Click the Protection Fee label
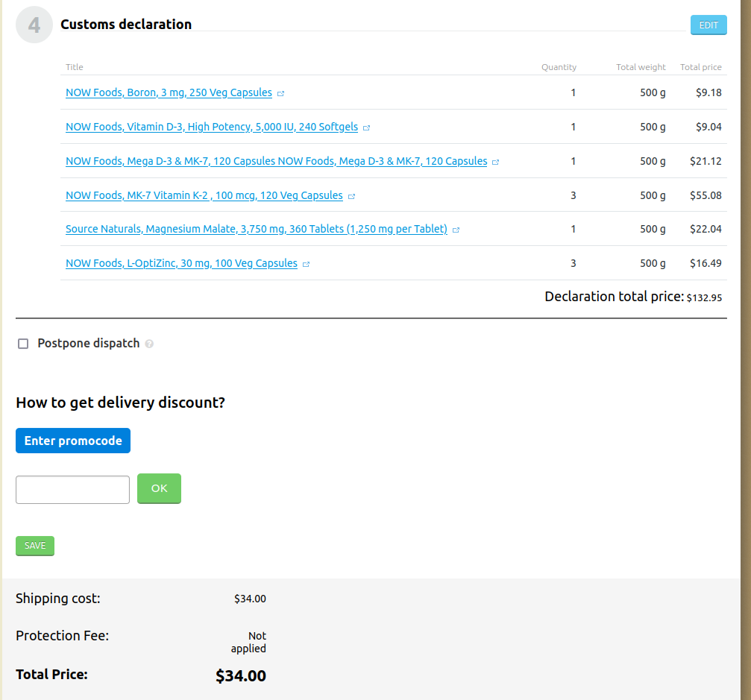This screenshot has width=751, height=700. [62, 636]
